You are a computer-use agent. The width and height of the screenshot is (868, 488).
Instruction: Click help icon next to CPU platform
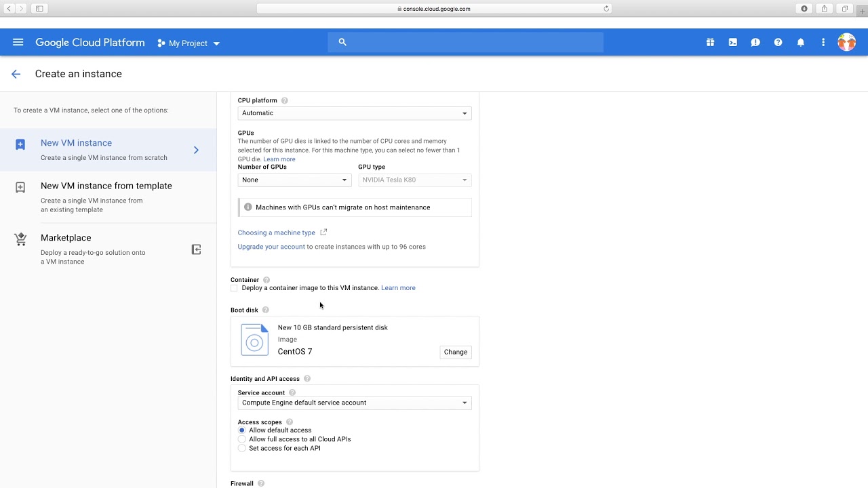pos(284,100)
